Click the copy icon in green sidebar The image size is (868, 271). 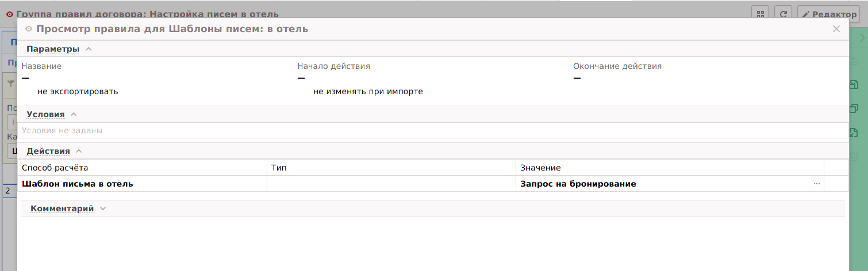coord(854,109)
